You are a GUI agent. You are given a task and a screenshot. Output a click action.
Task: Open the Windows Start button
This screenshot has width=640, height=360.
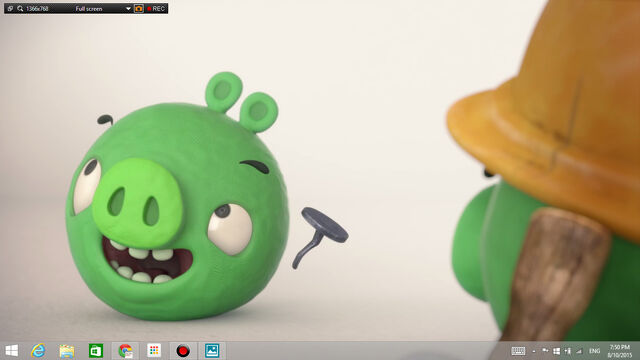coord(12,351)
